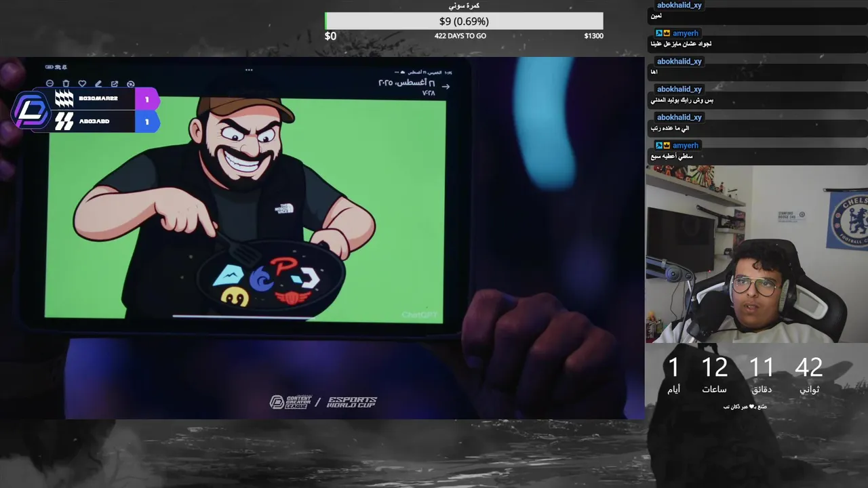868x488 pixels.
Task: Tap the circular minus icon on tablet
Action: [x=50, y=84]
